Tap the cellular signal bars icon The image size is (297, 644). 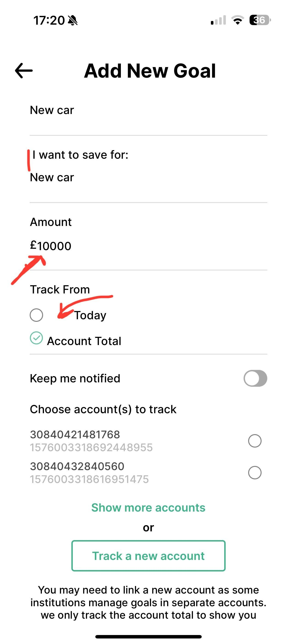[x=218, y=20]
